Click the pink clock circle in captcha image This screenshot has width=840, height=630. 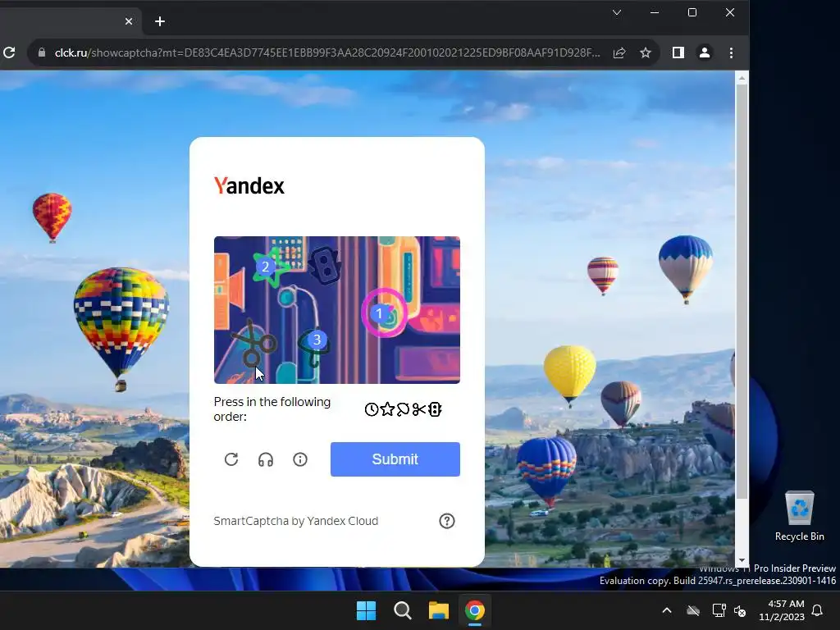385,313
